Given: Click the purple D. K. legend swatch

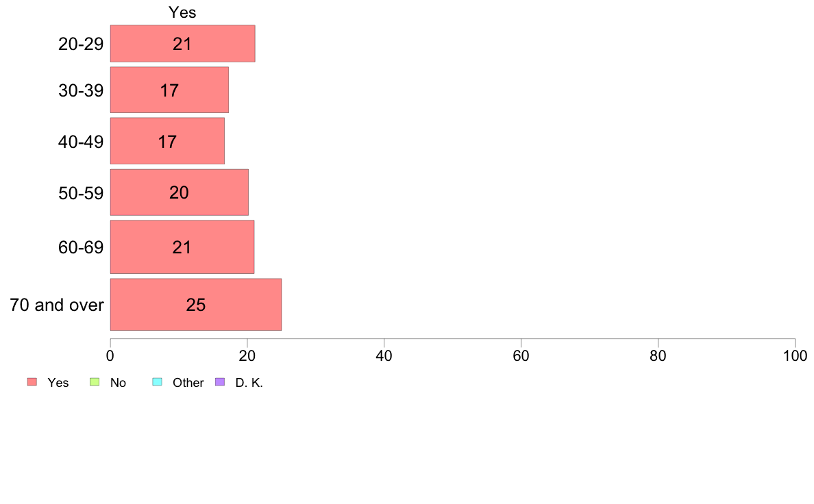Looking at the screenshot, I should 220,382.
